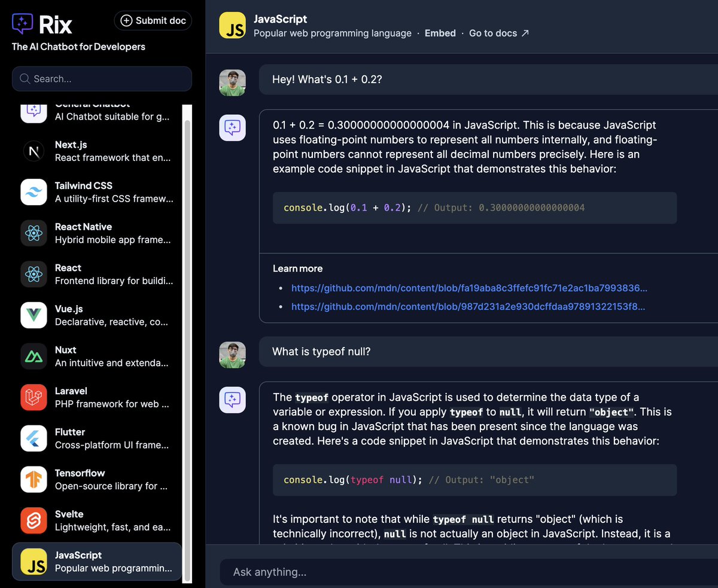Open Tailwind CSS doc name in list

(x=84, y=185)
